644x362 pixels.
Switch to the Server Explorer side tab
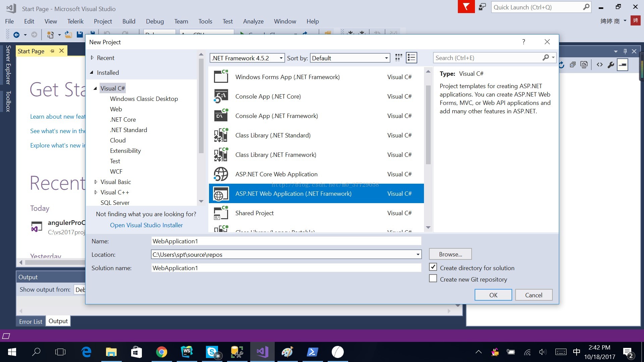click(8, 65)
